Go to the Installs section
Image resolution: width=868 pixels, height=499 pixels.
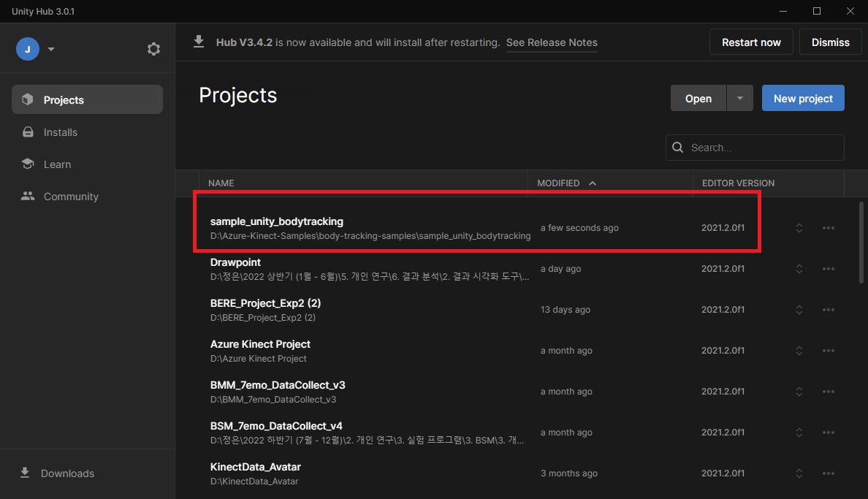pos(88,132)
